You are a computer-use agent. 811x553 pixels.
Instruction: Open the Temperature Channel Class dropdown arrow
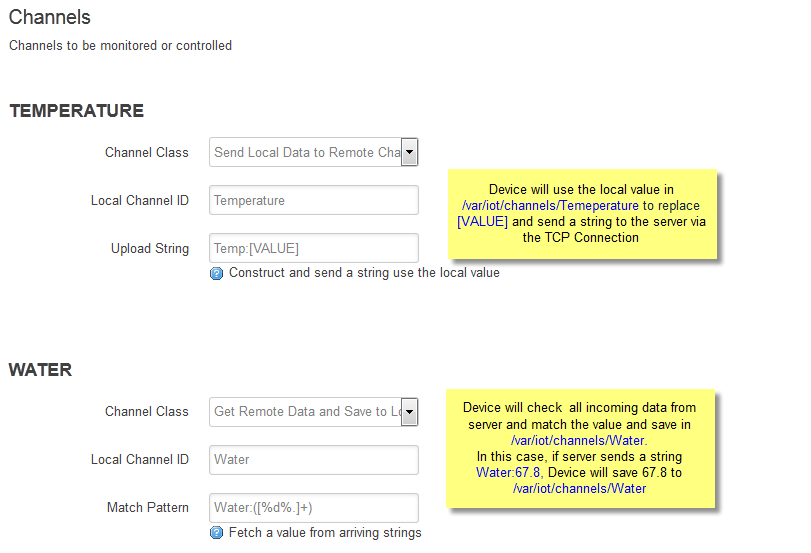(410, 153)
